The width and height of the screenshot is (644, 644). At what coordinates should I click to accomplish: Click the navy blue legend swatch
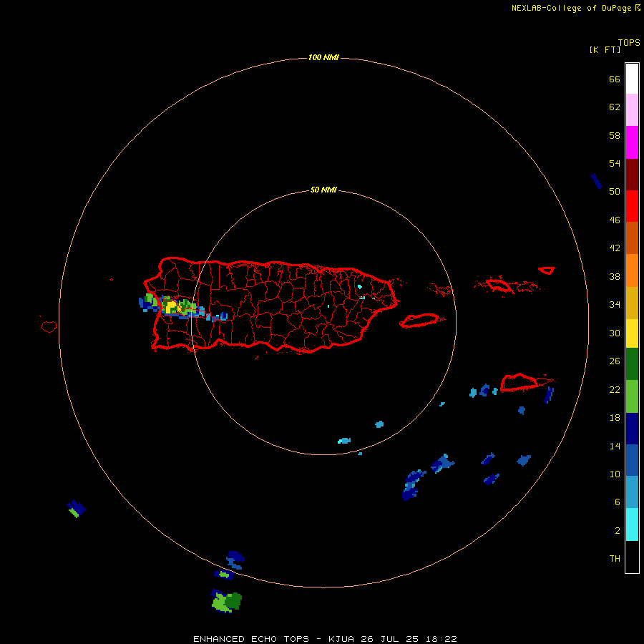632,429
